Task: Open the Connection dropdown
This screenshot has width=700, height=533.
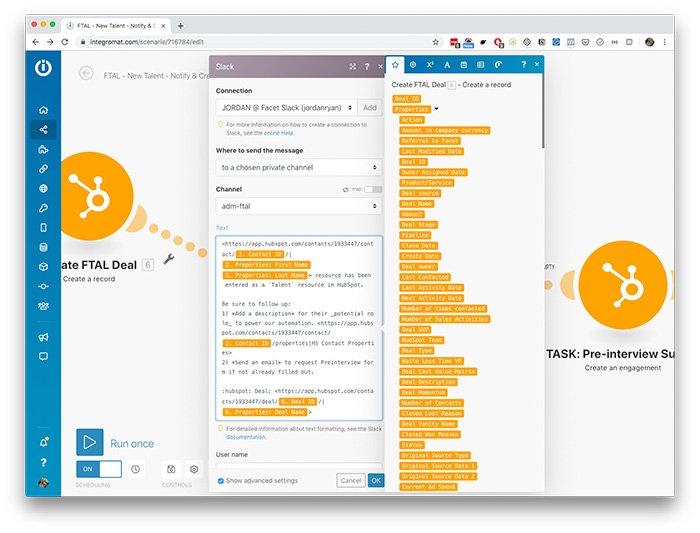Action: (x=286, y=108)
